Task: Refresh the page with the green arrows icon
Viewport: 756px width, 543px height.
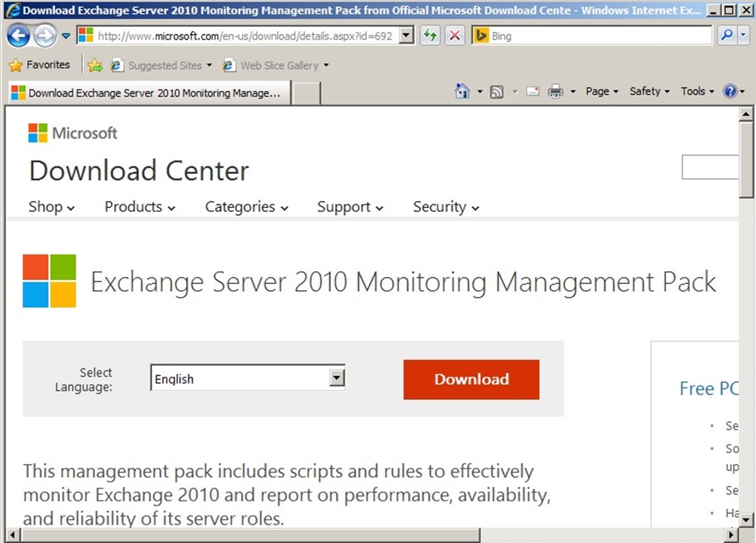Action: tap(429, 35)
